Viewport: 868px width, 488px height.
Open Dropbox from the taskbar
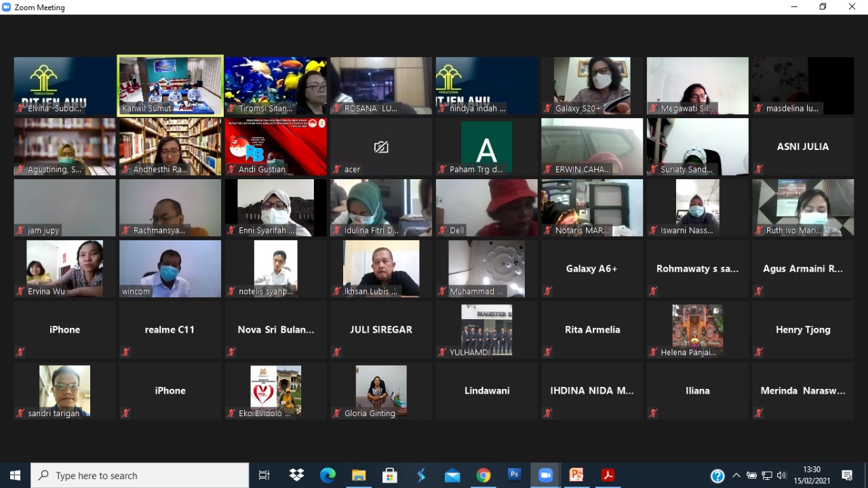coord(296,475)
